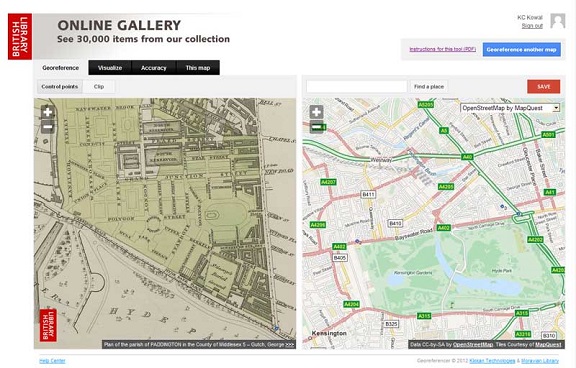Click British Library watermark on old map
This screenshot has width=576, height=368.
click(48, 325)
